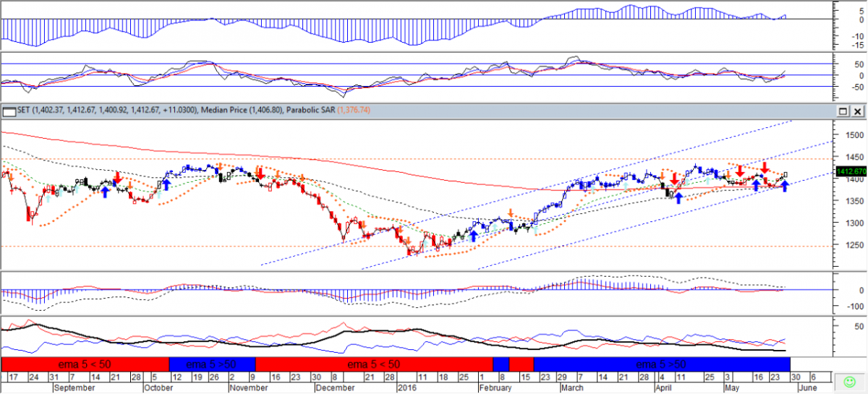Viewport: 868px width, 394px height.
Task: Click the April month label on date axis
Action: [x=663, y=387]
